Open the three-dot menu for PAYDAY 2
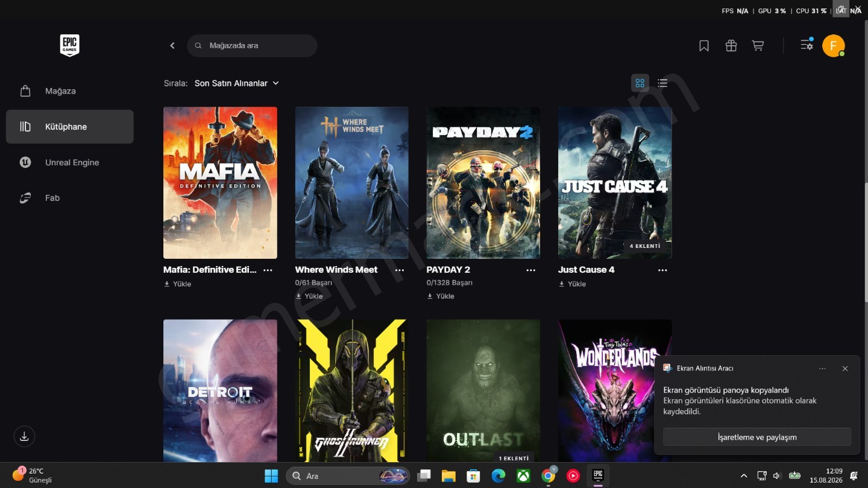Screen dimensions: 868x488 pos(531,270)
